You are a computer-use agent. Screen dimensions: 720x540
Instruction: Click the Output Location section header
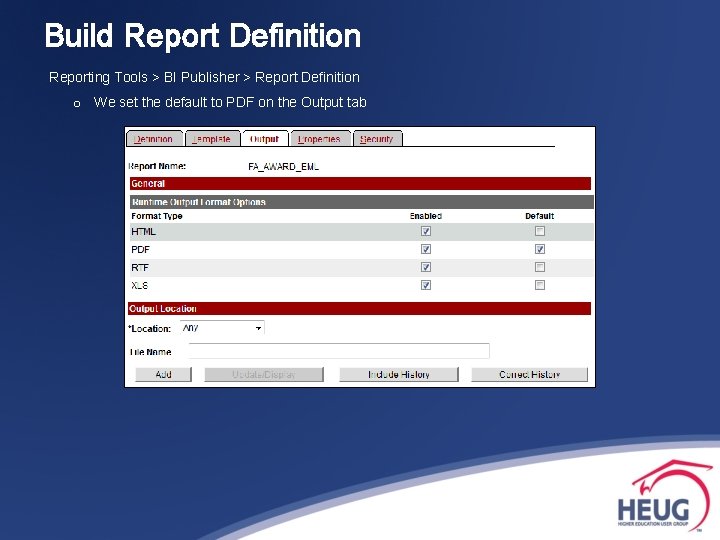click(360, 309)
